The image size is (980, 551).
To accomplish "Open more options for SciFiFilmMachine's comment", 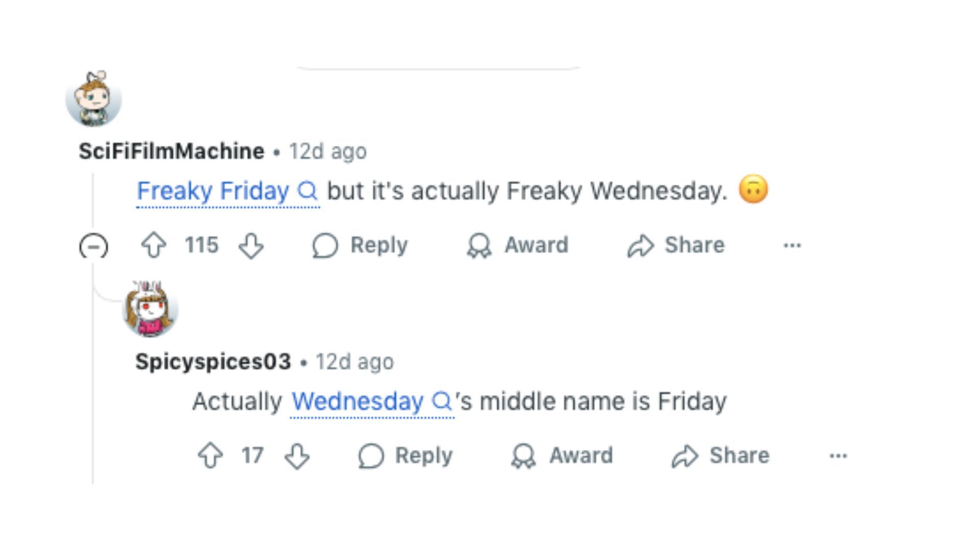I will coord(792,245).
